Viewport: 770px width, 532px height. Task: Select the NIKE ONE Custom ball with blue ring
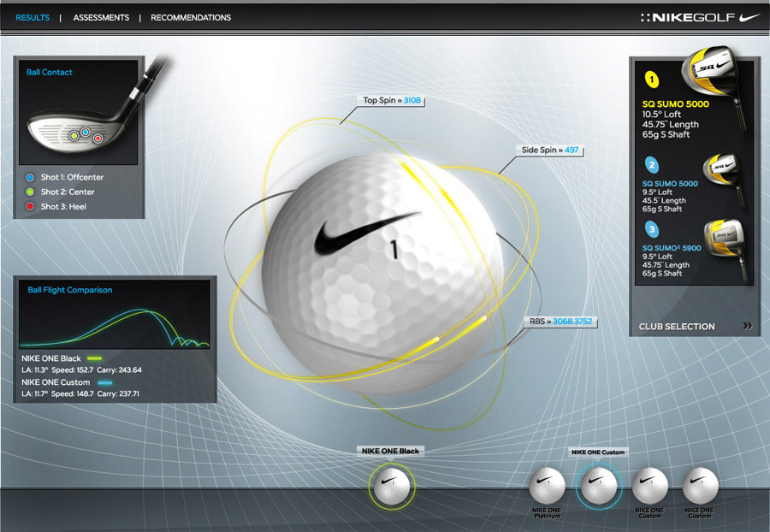tap(599, 486)
